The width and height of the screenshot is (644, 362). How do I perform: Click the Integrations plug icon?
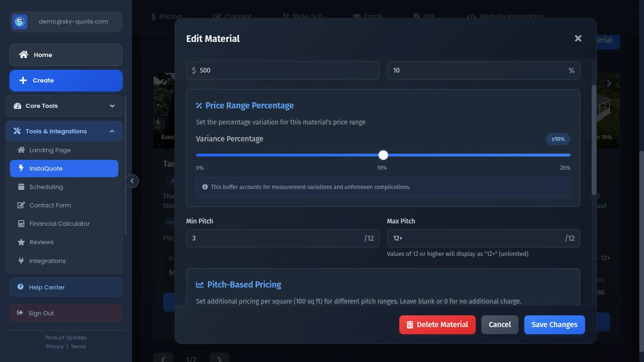(x=21, y=261)
